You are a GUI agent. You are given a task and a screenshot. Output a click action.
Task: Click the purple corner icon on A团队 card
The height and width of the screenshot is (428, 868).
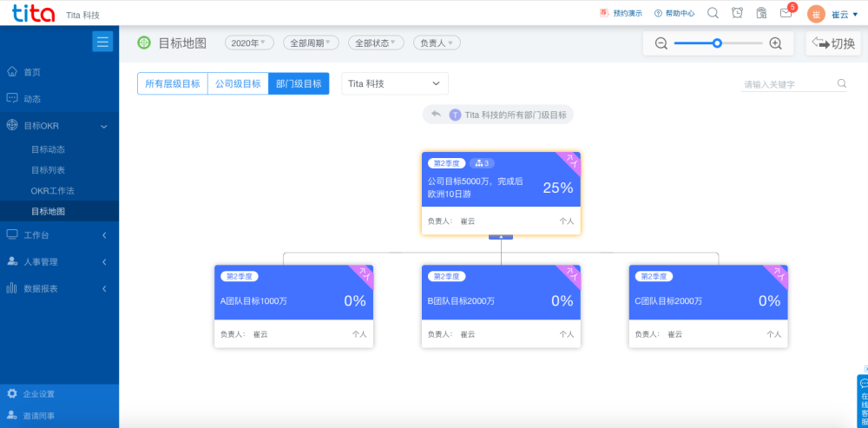point(365,273)
